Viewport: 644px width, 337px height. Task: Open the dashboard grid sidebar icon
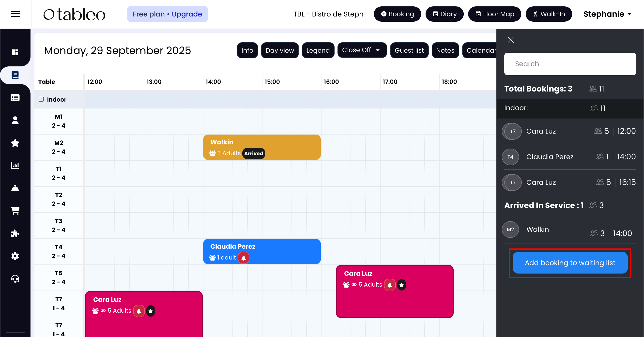15,52
